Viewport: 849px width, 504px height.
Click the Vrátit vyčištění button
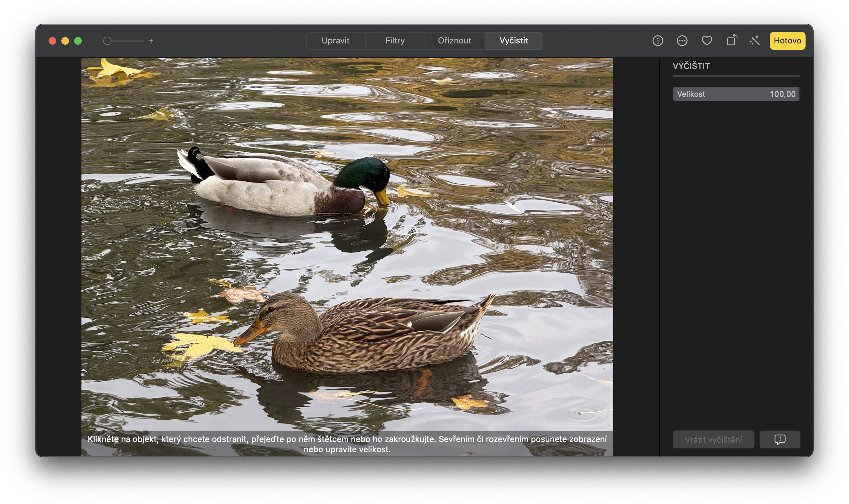tap(713, 439)
